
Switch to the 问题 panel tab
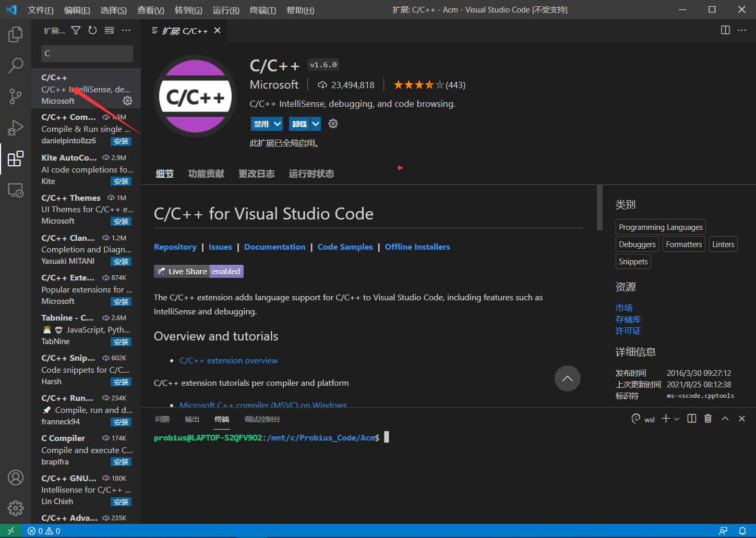click(x=162, y=419)
